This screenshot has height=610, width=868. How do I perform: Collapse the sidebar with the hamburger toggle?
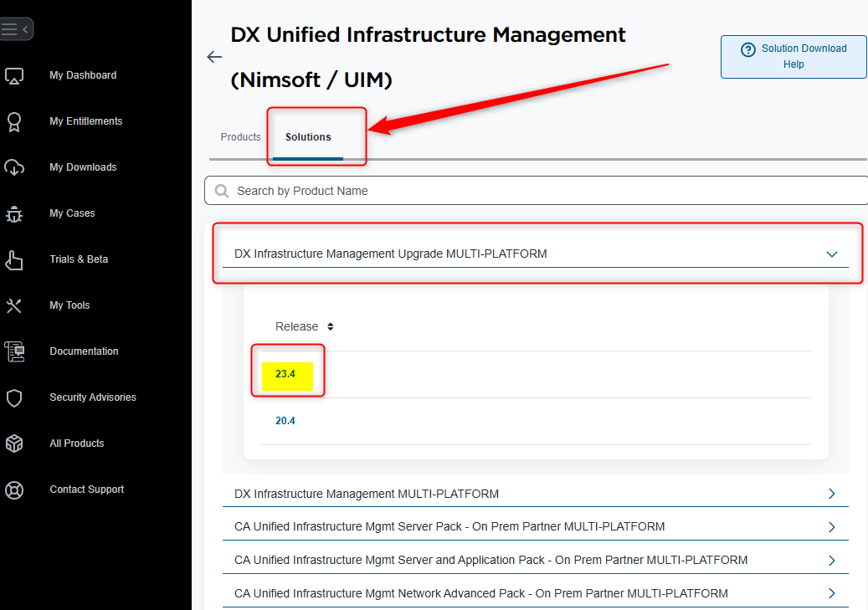[x=16, y=28]
